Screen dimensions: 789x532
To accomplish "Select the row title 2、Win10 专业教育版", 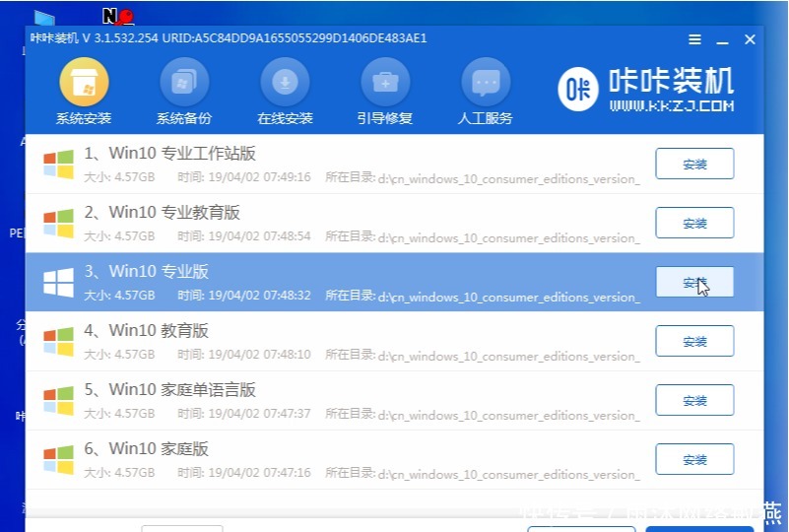I will point(162,212).
